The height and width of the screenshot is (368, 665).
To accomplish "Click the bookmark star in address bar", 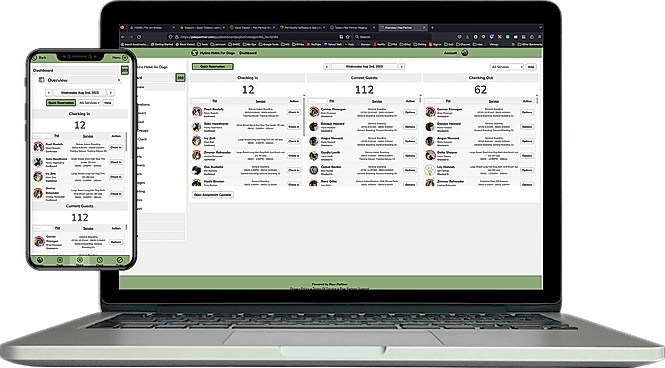I will 348,37.
